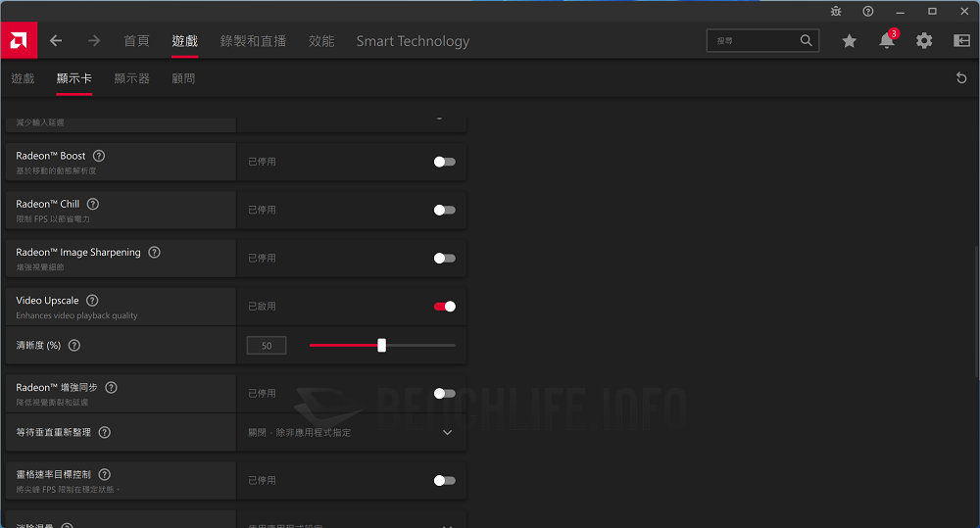This screenshot has height=528, width=980.
Task: Show help for Video Upscale
Action: (x=92, y=300)
